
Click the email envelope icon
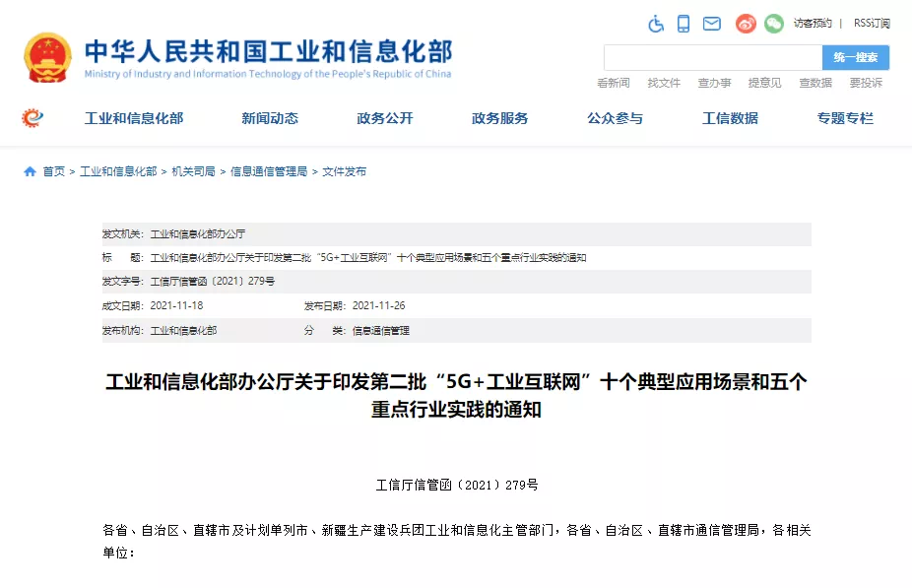click(x=712, y=24)
